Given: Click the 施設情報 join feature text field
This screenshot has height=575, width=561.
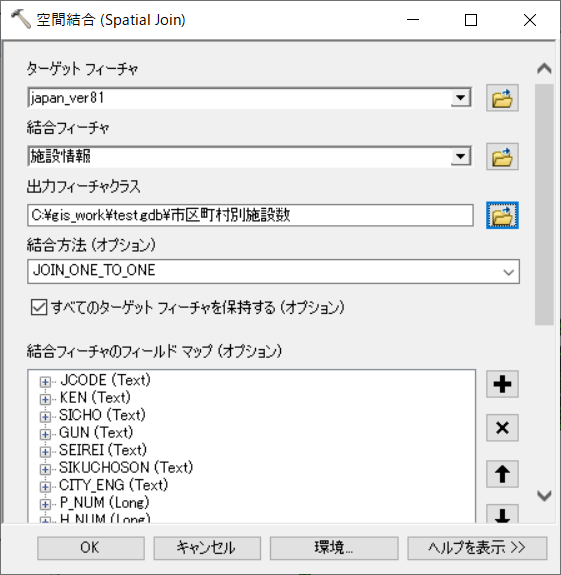Looking at the screenshot, I should pyautogui.click(x=239, y=157).
